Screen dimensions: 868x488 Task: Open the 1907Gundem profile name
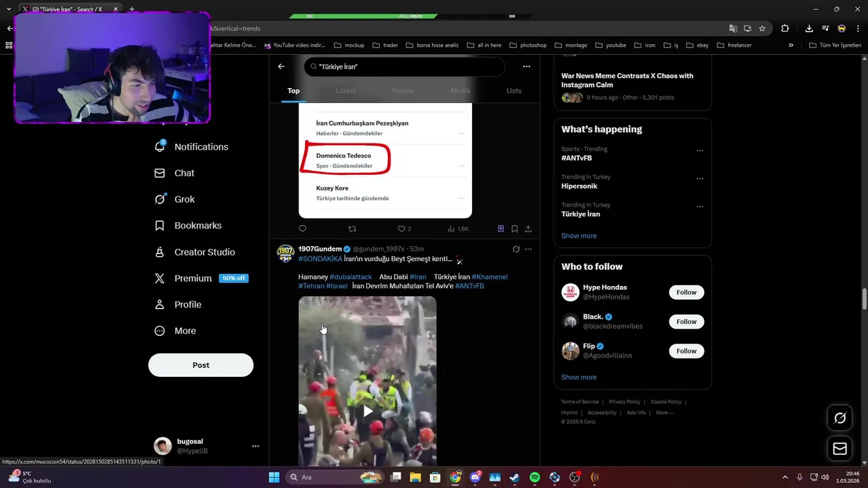[x=319, y=249]
